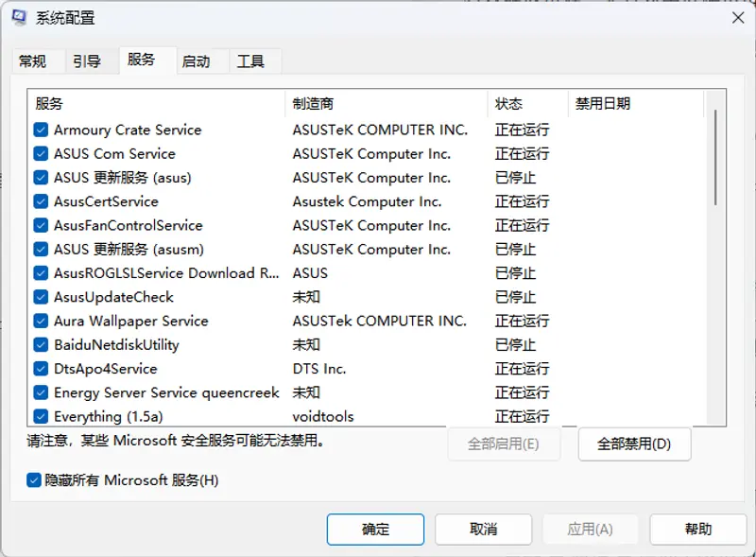
Task: Disable the ASUS Com Service checkbox
Action: pyautogui.click(x=42, y=153)
